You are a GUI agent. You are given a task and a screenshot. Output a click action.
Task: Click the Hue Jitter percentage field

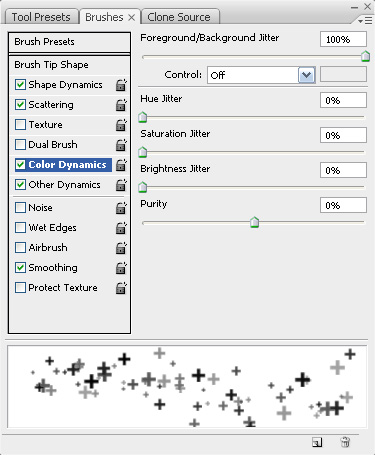343,100
